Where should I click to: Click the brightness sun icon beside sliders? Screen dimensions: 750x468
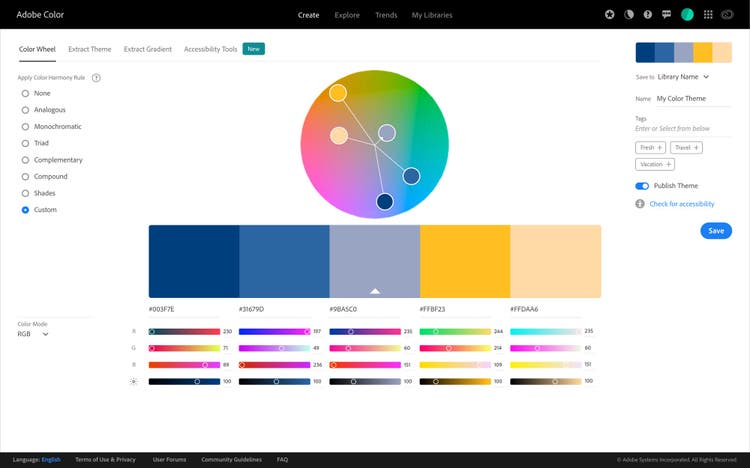(x=133, y=381)
